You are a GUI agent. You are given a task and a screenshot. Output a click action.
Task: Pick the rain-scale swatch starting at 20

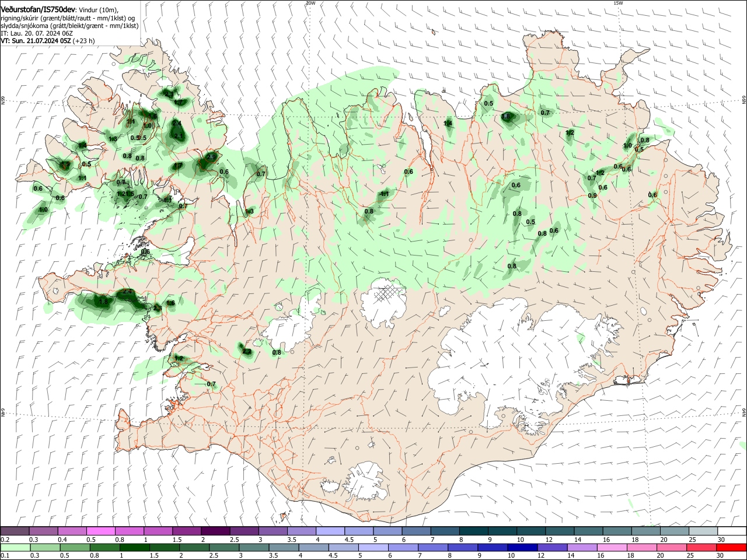(671, 547)
